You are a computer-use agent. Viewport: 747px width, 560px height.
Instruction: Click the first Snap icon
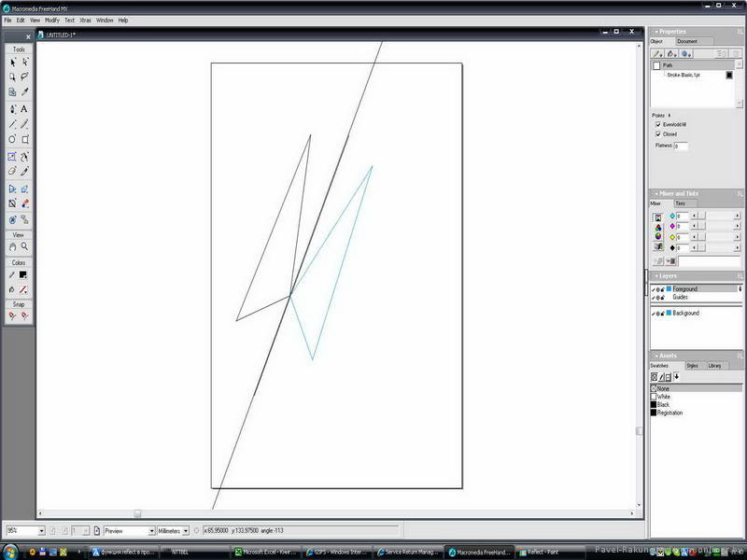point(12,315)
